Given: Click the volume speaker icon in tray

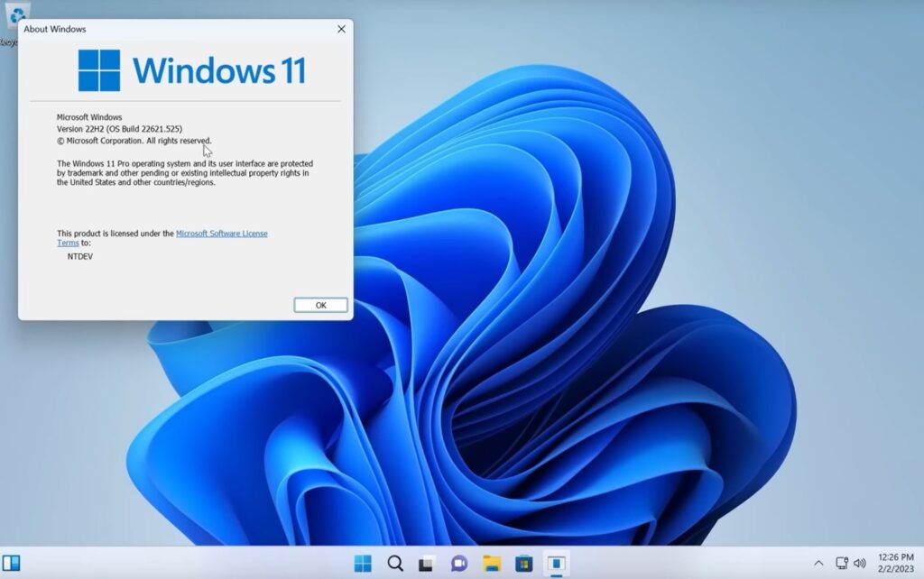Looking at the screenshot, I should point(859,564).
